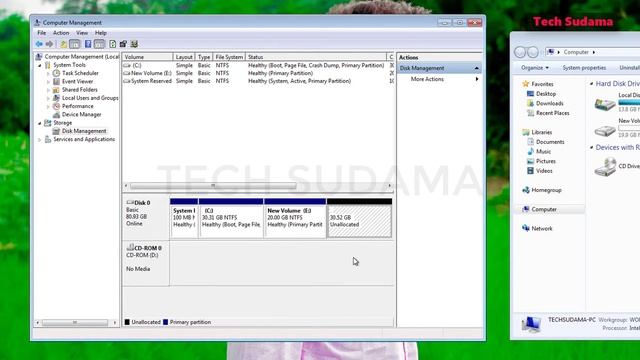Image resolution: width=640 pixels, height=360 pixels.
Task: Toggle Show/Hide Action Pane toolbar icon
Action: point(99,44)
